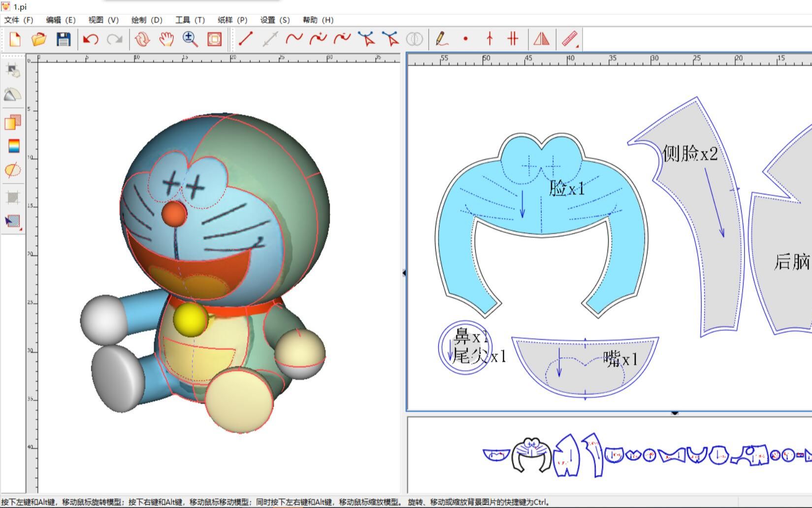Screen dimensions: 812x508
Task: Select the hand pan tool
Action: click(166, 39)
